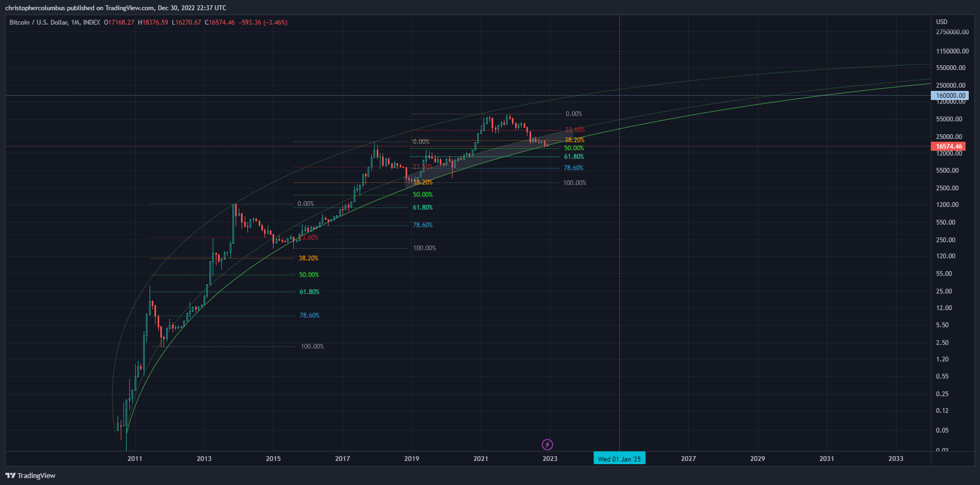Click the 2033 year label on the time axis
The height and width of the screenshot is (485, 980).
click(x=896, y=458)
